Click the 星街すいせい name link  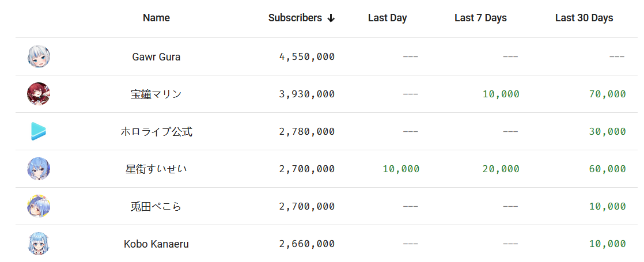click(156, 169)
